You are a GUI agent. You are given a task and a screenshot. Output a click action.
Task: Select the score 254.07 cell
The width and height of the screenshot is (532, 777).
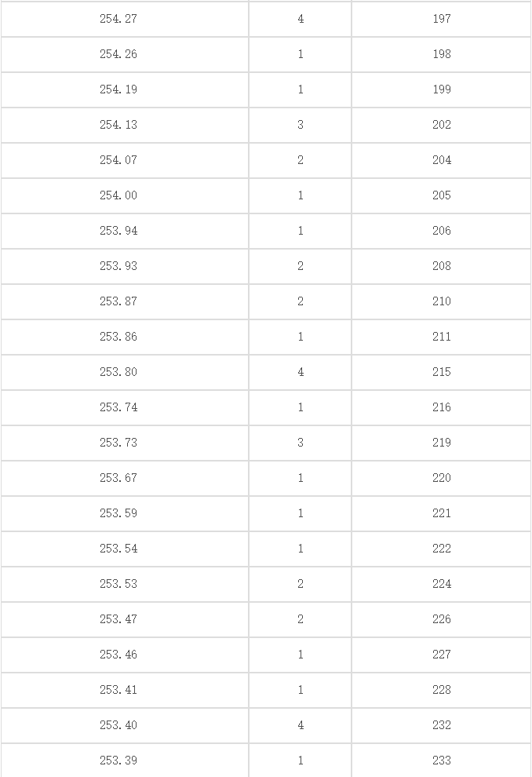pos(124,160)
